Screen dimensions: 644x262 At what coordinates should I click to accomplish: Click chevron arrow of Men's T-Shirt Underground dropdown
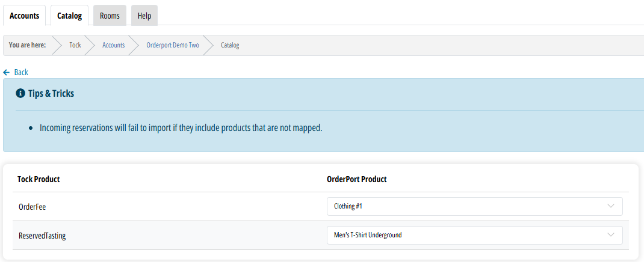[611, 235]
